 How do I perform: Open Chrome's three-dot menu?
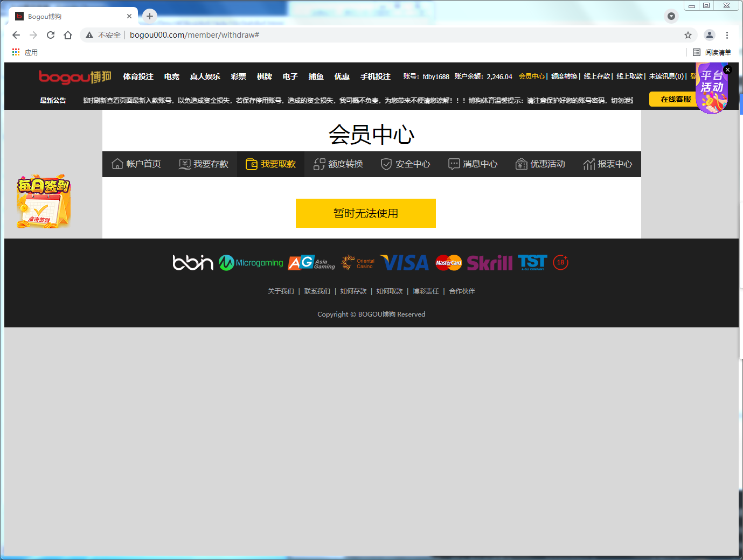727,35
